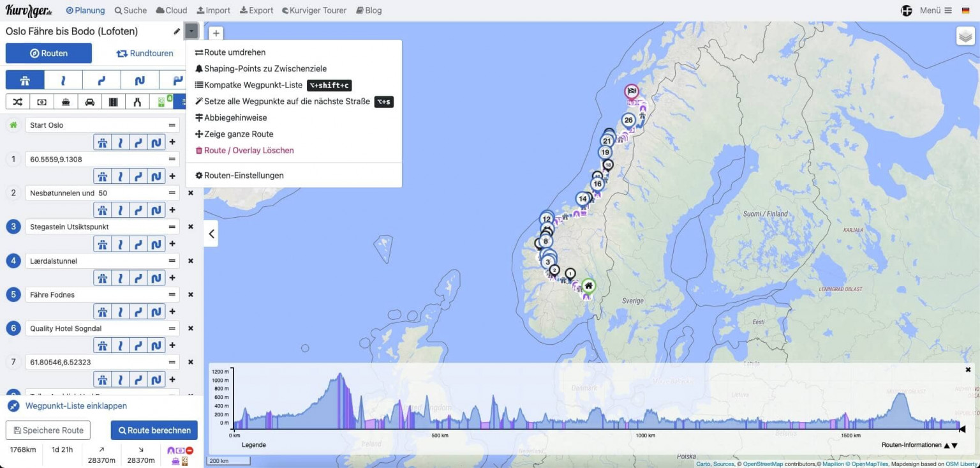This screenshot has width=980, height=468.
Task: Remove the Quality Hotel Sogndal waypoint
Action: click(x=190, y=328)
